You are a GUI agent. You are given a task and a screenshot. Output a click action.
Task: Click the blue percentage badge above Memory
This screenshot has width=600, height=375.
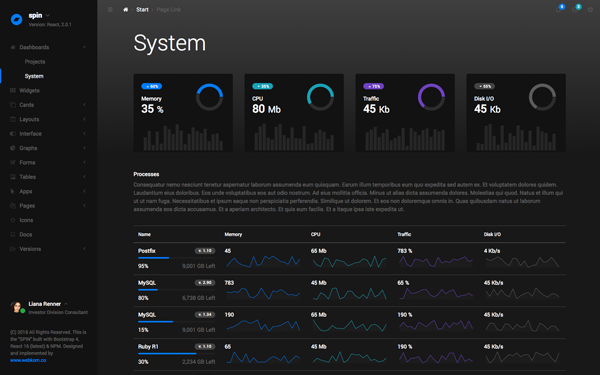[x=152, y=86]
